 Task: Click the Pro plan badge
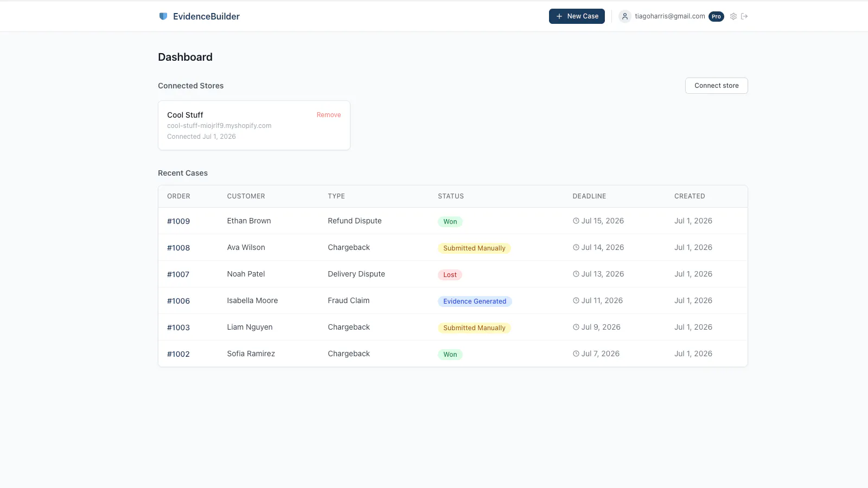[x=716, y=16]
